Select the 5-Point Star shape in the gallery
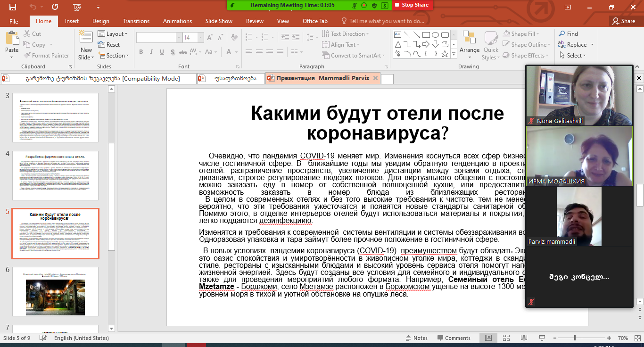The height and width of the screenshot is (347, 644). click(445, 54)
